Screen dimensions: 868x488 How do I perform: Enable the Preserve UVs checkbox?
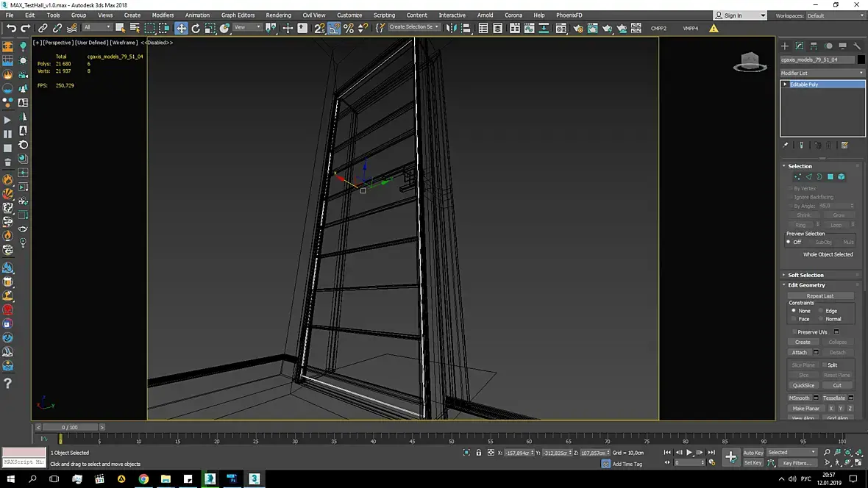(794, 332)
